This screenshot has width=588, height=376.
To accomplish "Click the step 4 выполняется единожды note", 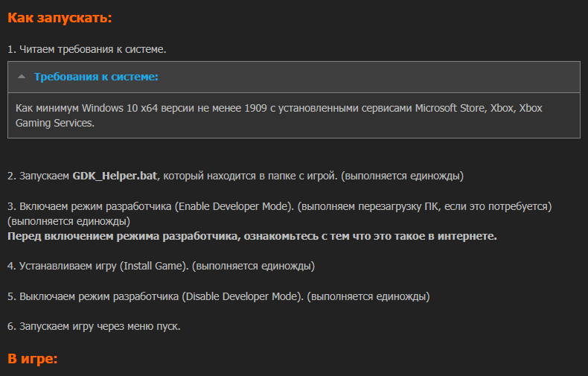I will [253, 266].
